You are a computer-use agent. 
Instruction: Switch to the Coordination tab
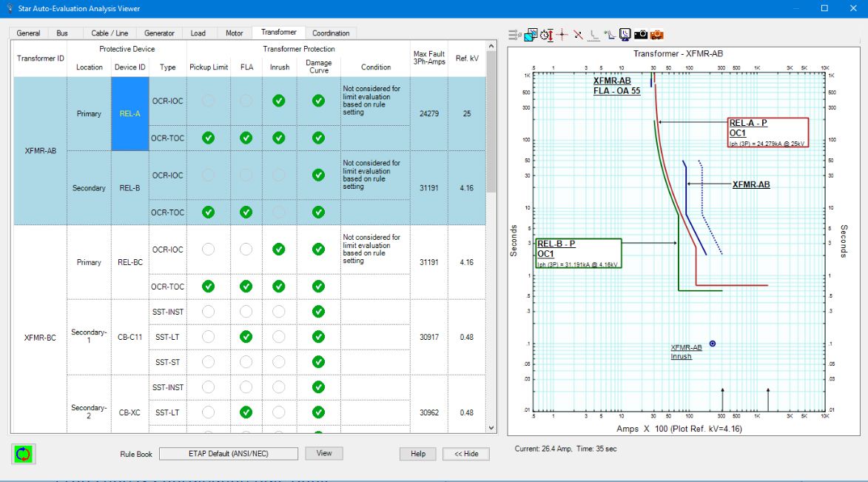click(x=332, y=33)
